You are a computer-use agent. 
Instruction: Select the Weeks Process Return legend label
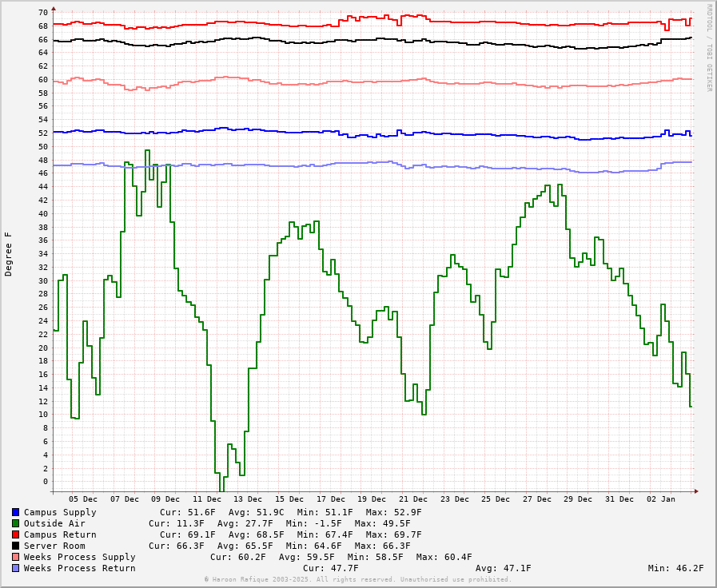tap(79, 568)
